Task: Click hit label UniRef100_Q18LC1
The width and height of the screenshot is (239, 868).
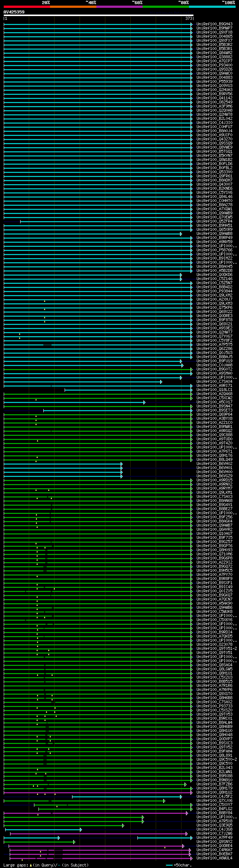Action: pos(214,390)
